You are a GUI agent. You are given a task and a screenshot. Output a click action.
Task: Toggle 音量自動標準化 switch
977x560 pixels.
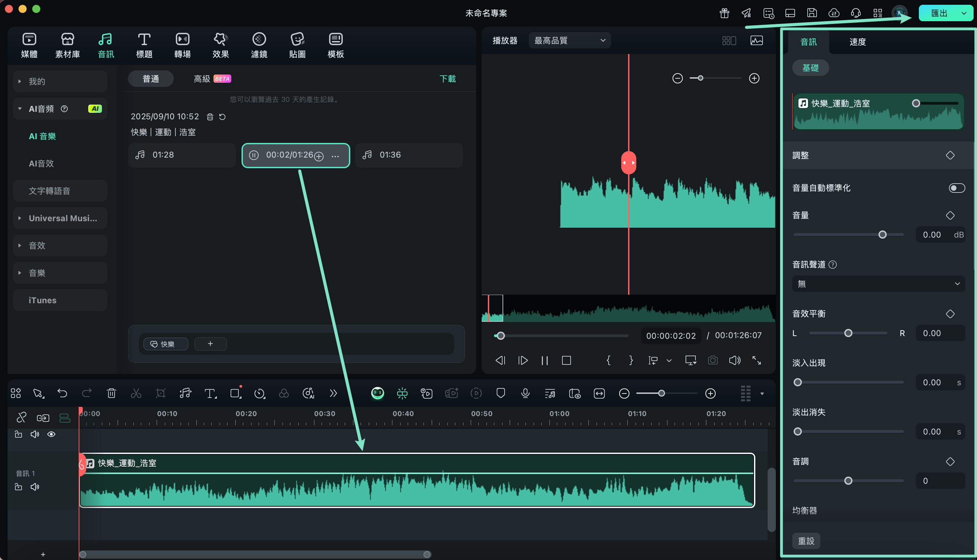click(956, 188)
